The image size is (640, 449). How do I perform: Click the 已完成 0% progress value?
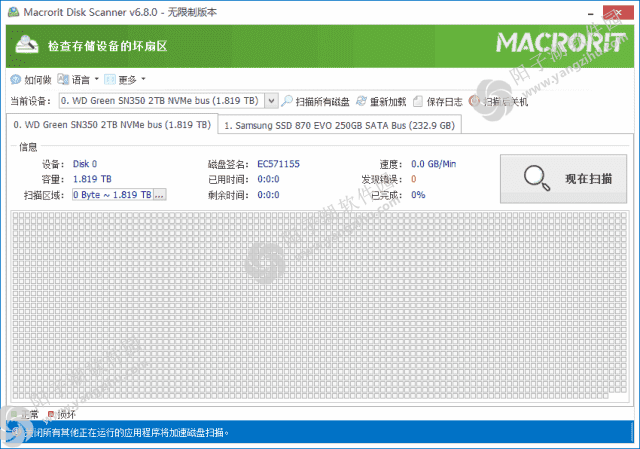pos(418,195)
